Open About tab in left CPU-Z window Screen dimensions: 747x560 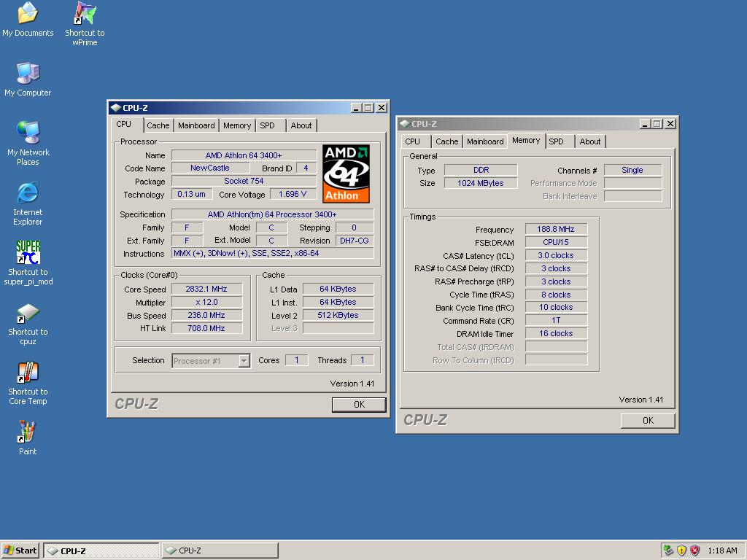click(x=301, y=125)
